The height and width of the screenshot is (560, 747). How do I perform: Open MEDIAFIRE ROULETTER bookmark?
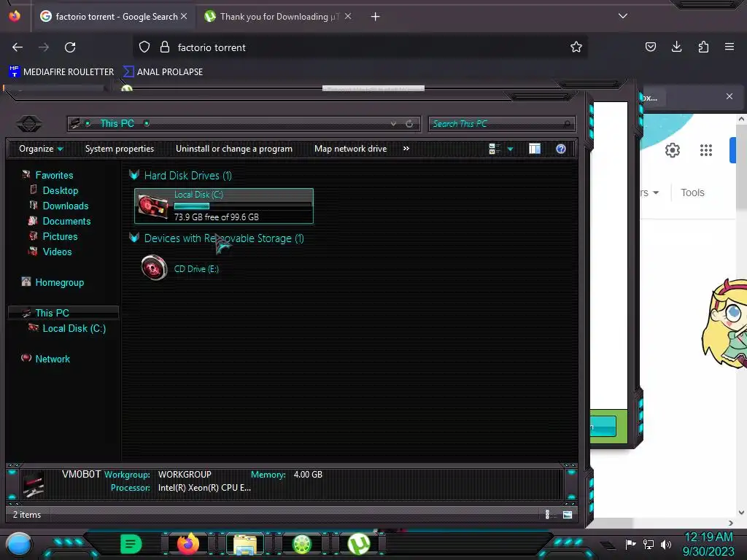[x=61, y=72]
